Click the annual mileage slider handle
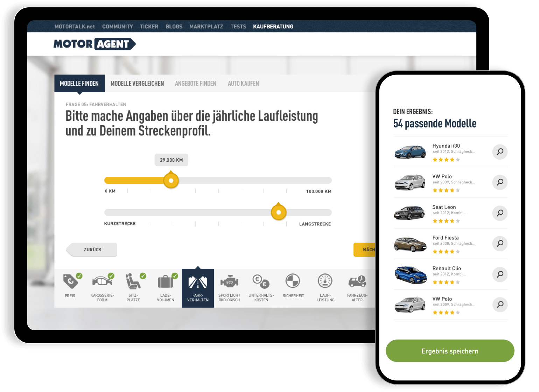539x392 pixels. pyautogui.click(x=171, y=181)
